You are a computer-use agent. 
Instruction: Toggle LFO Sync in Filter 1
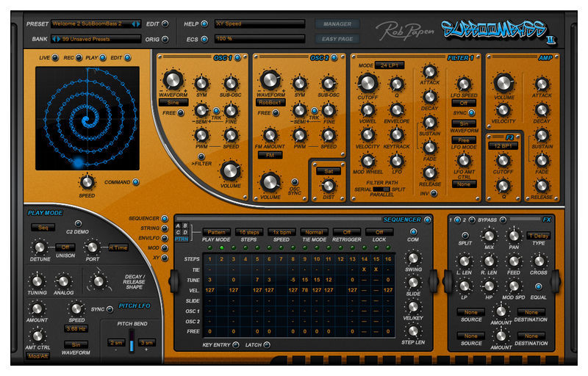click(471, 112)
